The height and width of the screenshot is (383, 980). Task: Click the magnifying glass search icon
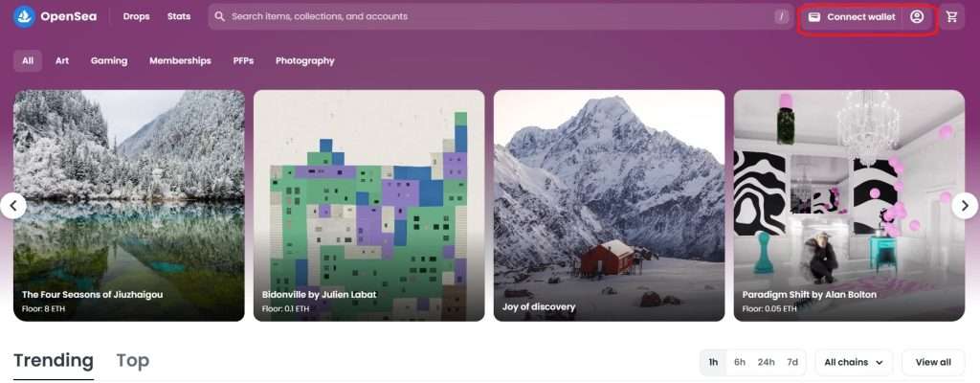coord(219,17)
